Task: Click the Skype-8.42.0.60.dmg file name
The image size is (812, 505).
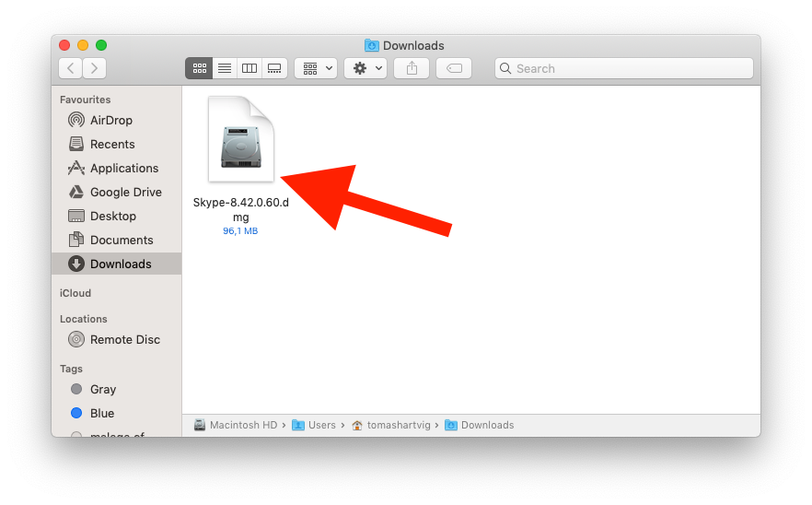Action: [x=241, y=209]
